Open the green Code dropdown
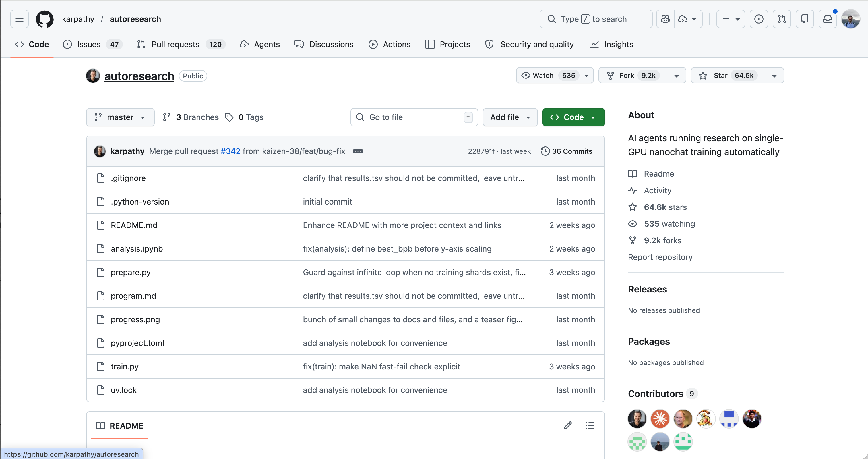The image size is (868, 459). coord(573,117)
